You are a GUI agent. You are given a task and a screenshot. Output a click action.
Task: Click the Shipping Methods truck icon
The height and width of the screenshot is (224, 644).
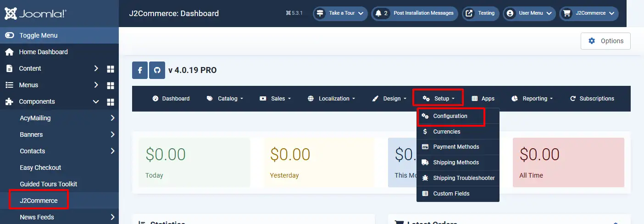[x=425, y=162]
